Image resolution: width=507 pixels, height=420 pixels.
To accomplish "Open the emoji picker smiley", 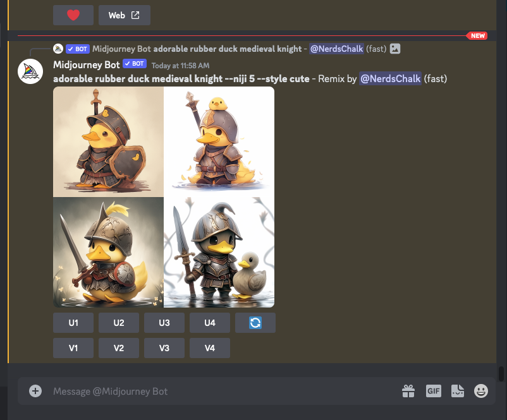I will pyautogui.click(x=481, y=391).
